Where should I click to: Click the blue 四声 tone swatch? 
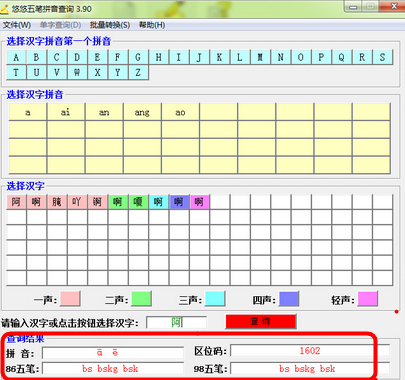click(289, 299)
